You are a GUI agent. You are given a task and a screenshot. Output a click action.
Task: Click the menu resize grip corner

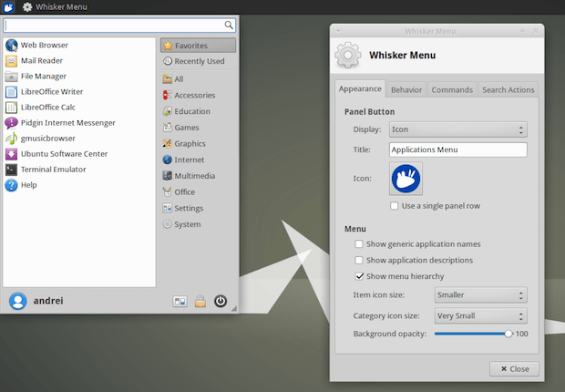[x=234, y=308]
